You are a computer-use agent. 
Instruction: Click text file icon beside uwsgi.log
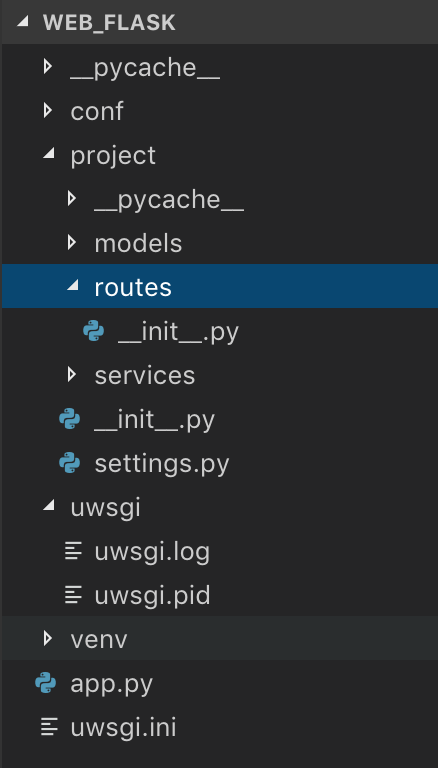(73, 552)
